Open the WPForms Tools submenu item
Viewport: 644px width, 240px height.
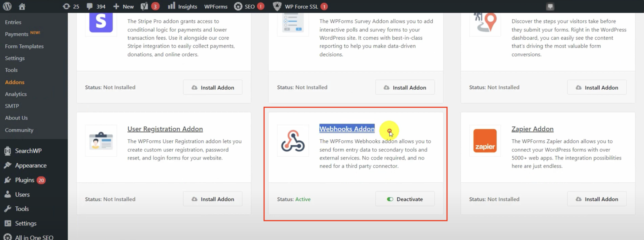(11, 70)
